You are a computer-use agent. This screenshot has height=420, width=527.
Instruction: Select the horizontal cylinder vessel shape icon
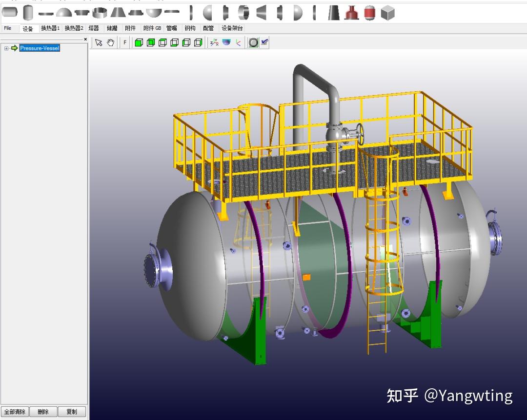tap(10, 11)
